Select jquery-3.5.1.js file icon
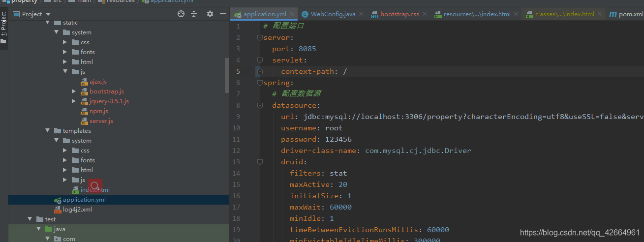 pyautogui.click(x=84, y=101)
